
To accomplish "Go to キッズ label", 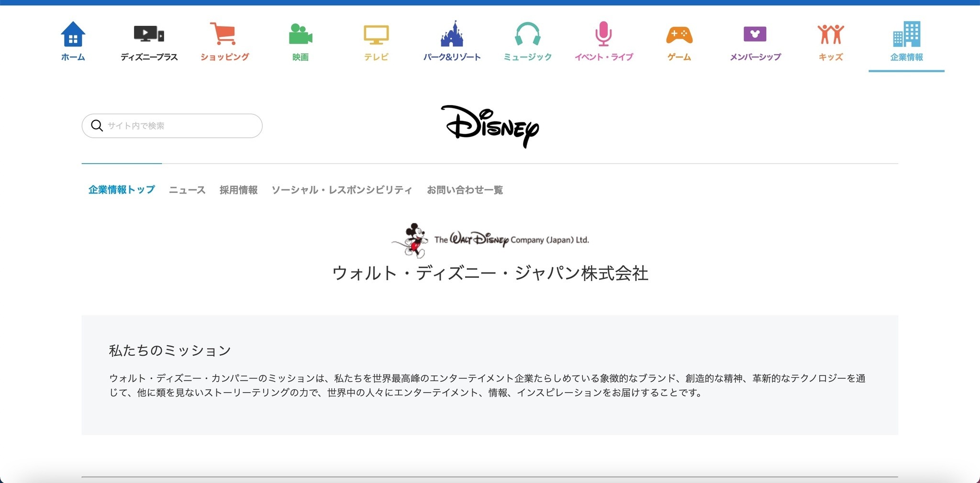I will click(x=831, y=57).
